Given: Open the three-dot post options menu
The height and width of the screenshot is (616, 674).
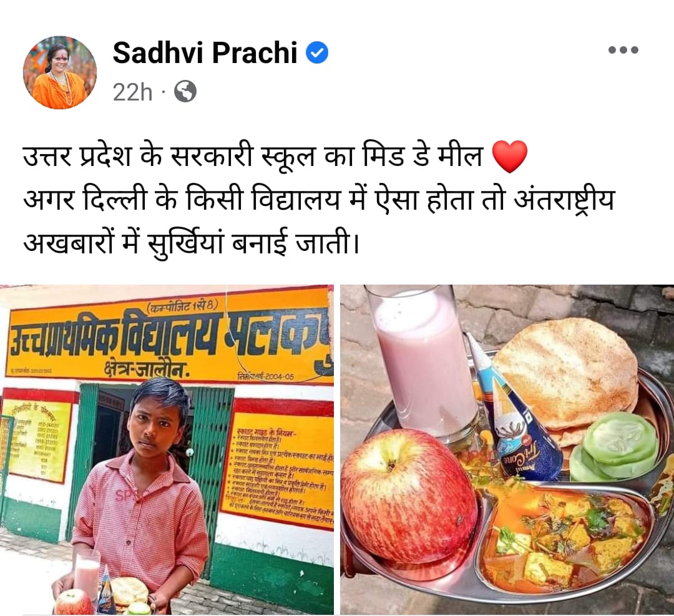Looking at the screenshot, I should point(623,50).
